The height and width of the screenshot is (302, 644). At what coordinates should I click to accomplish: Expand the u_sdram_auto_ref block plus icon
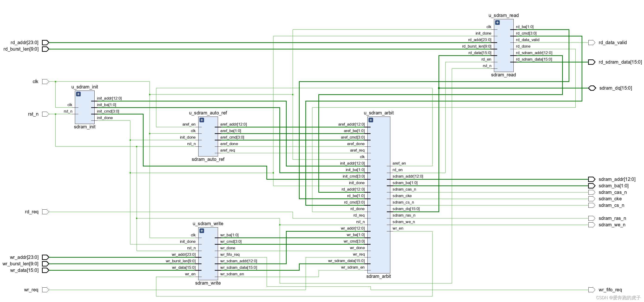coord(202,120)
